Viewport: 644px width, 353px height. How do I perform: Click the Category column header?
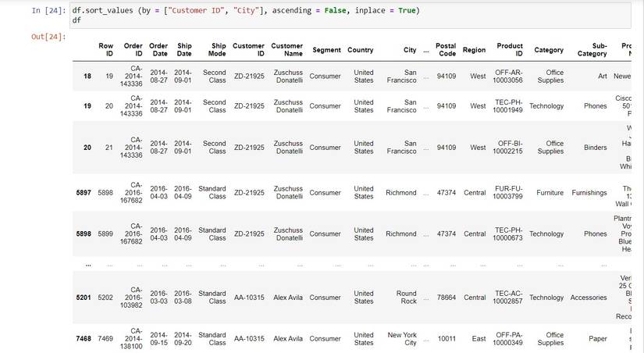coord(549,50)
